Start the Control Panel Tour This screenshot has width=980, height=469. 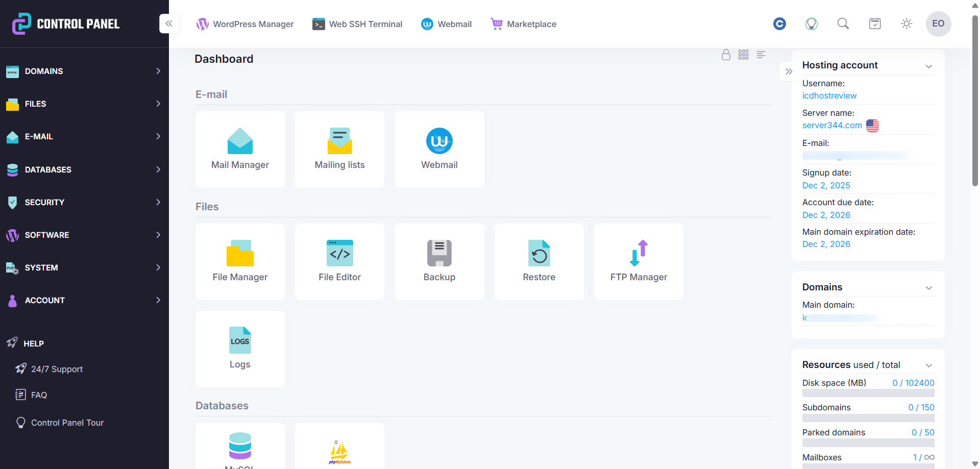click(60, 423)
